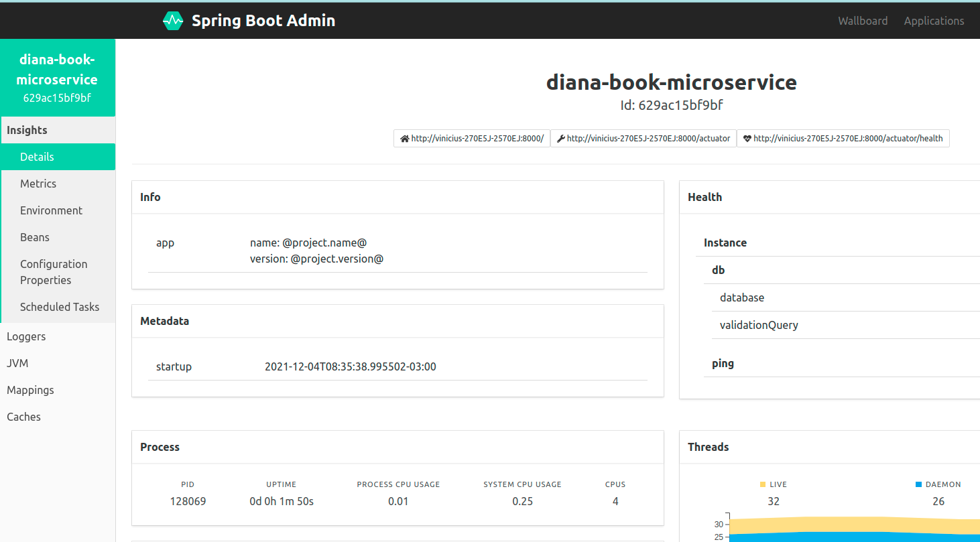Click the CPUs value 4
The height and width of the screenshot is (542, 980).
pos(615,501)
